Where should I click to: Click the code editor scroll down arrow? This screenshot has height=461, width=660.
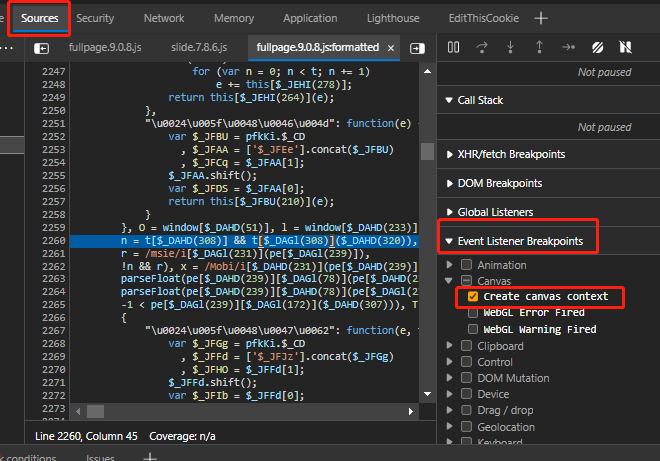[427, 394]
